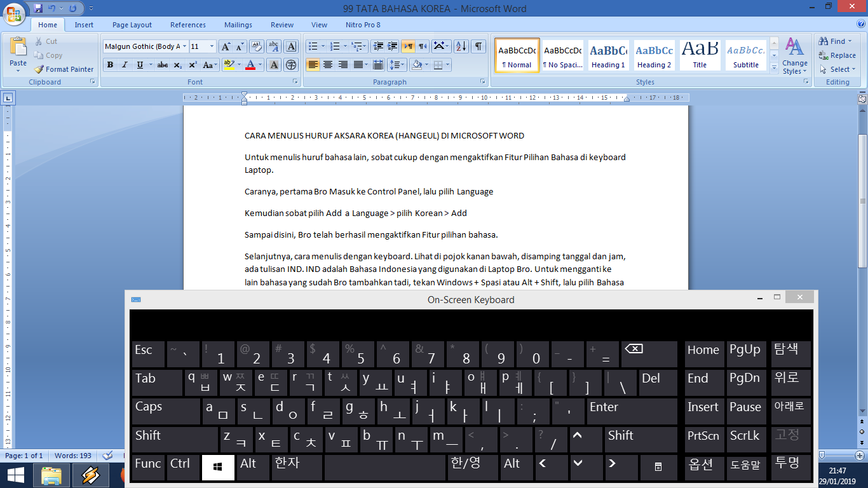Open the enclose characters tool

pyautogui.click(x=291, y=65)
